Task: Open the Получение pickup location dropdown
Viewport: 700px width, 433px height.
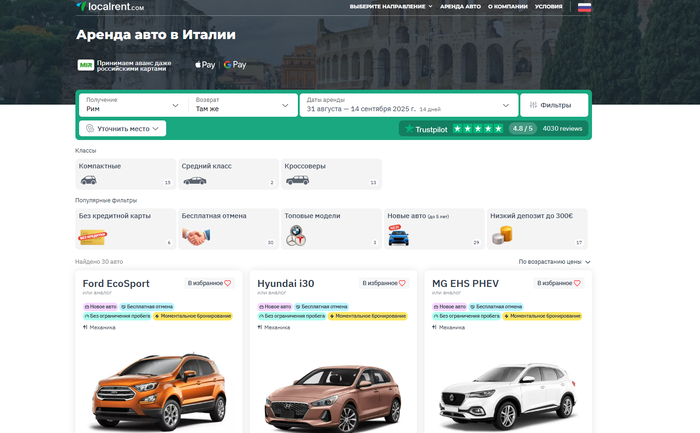Action: (133, 105)
